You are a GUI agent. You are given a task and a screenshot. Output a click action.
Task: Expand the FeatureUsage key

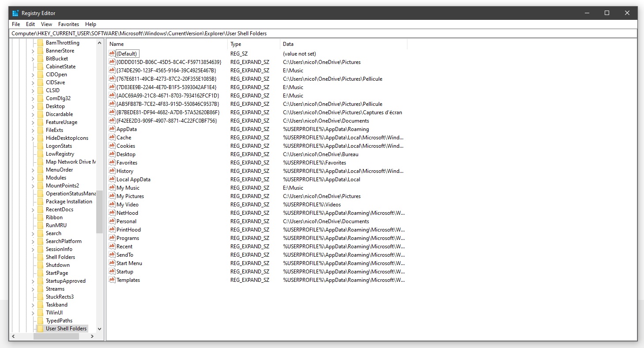tap(33, 122)
